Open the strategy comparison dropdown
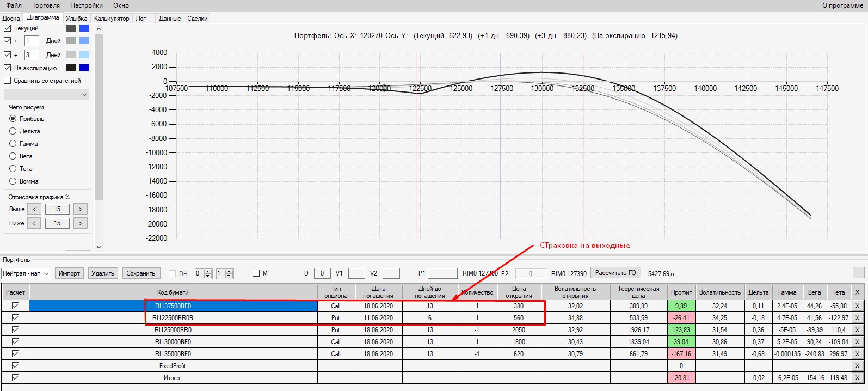Image resolution: width=868 pixels, height=391 pixels. tap(46, 95)
